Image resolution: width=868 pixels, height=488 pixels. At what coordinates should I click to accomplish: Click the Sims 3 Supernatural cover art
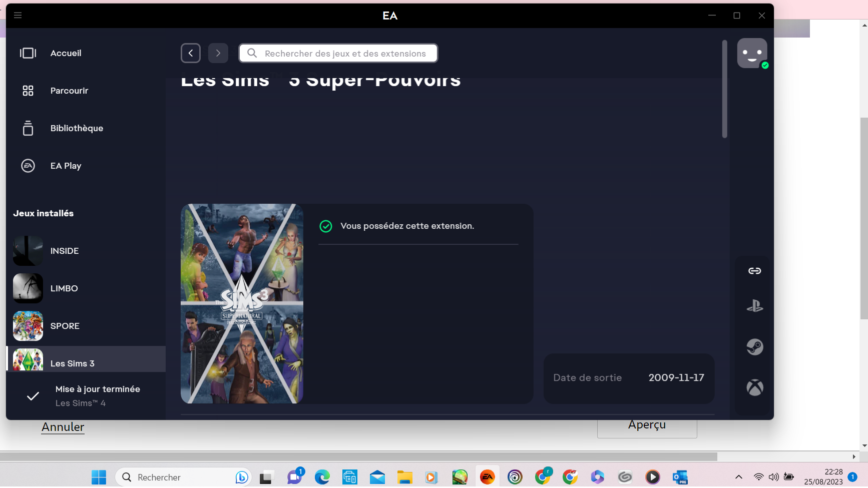coord(242,303)
